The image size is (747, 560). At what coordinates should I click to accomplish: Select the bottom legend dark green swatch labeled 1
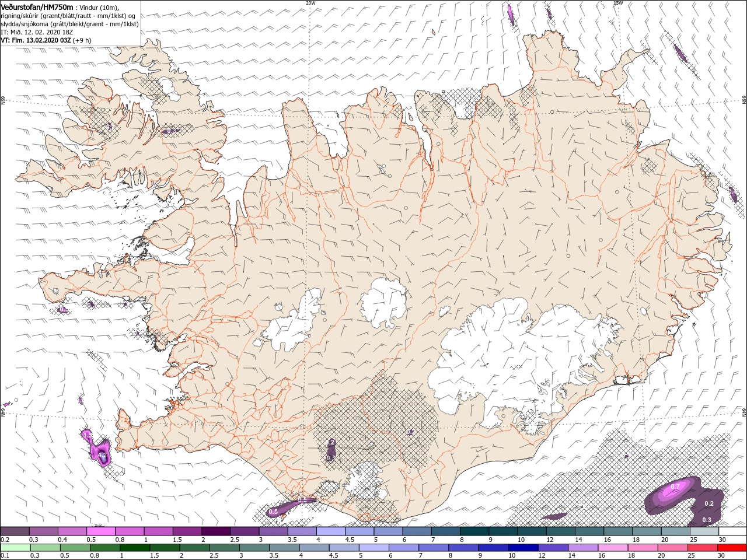[135, 548]
